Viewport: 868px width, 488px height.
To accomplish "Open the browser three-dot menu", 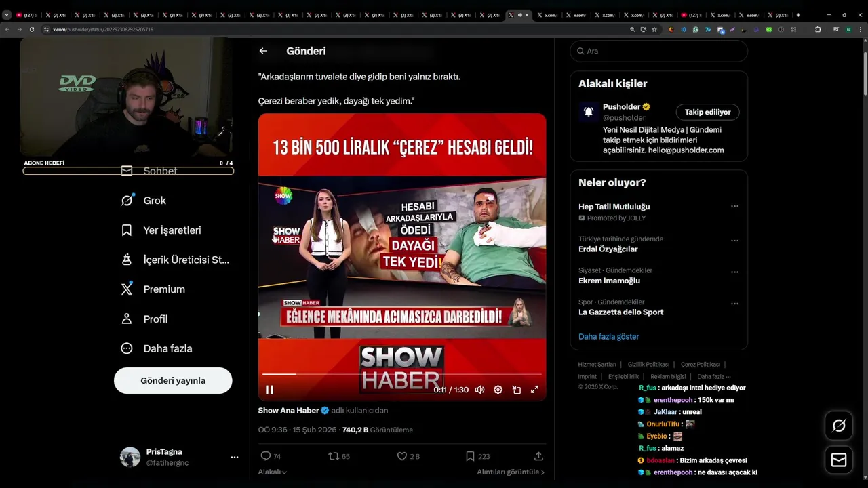I will click(861, 29).
